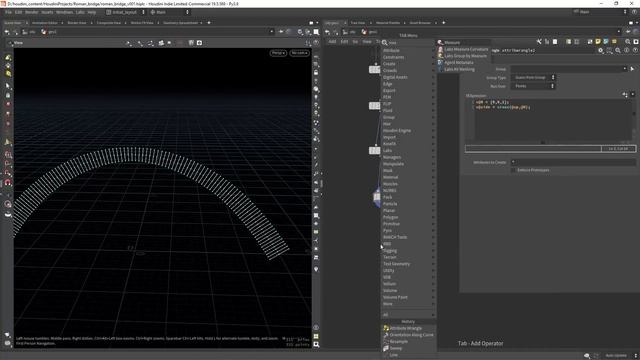Open the No cam dropdown in the viewport

click(x=299, y=53)
